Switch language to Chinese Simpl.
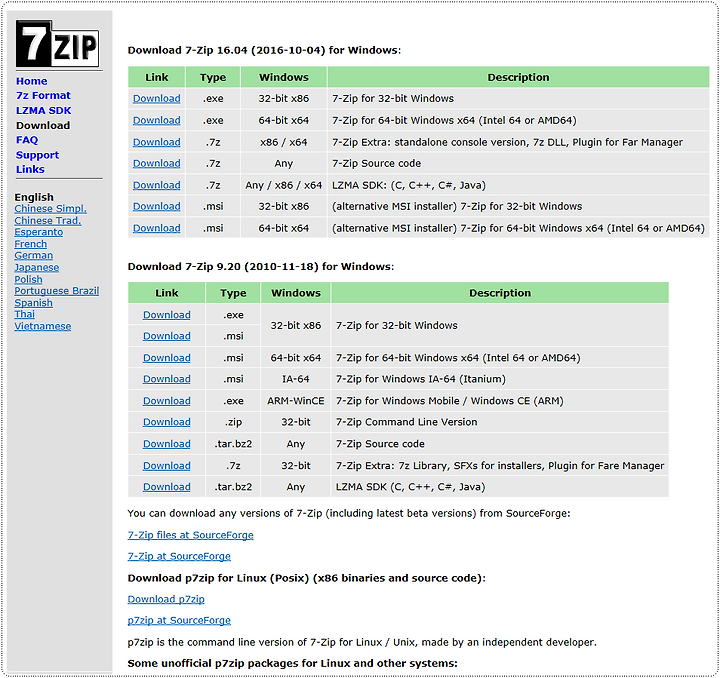This screenshot has width=720, height=678. [x=51, y=208]
